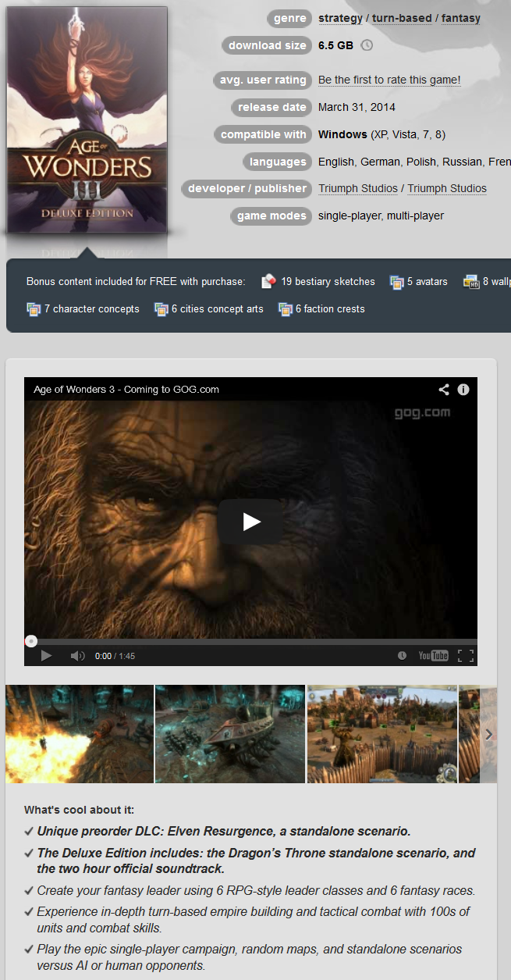Open the strategy genre link

(x=340, y=18)
